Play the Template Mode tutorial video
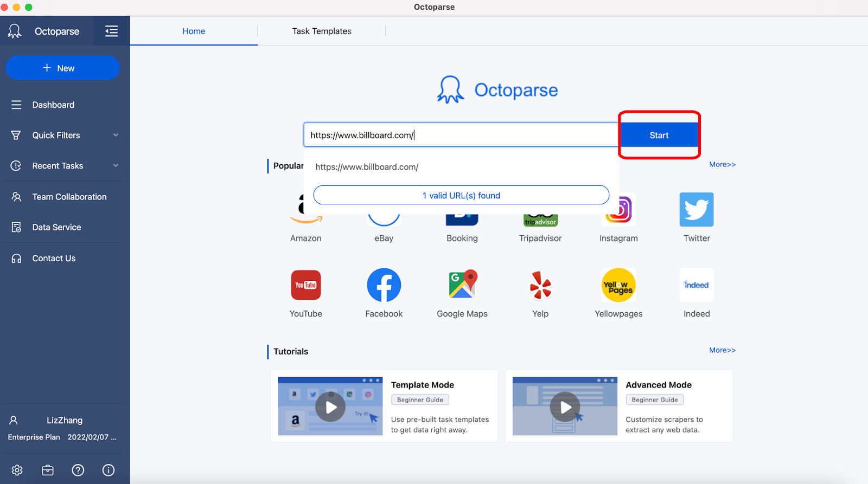868x484 pixels. coord(330,407)
